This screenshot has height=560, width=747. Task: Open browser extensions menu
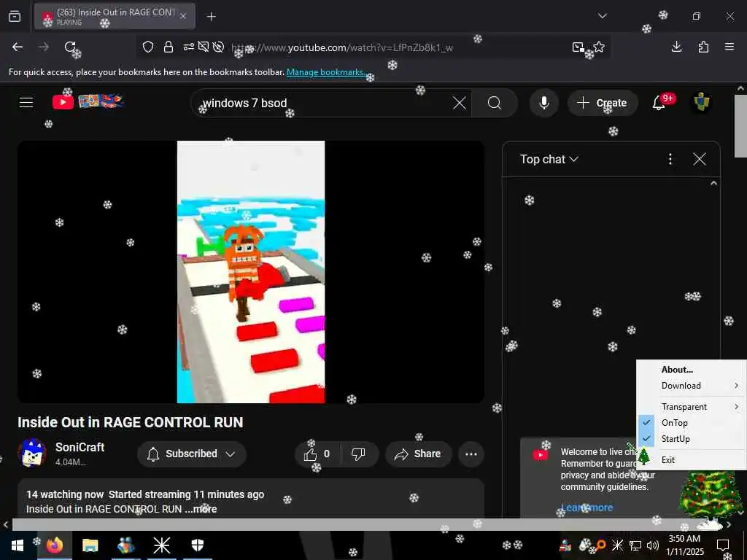click(703, 47)
